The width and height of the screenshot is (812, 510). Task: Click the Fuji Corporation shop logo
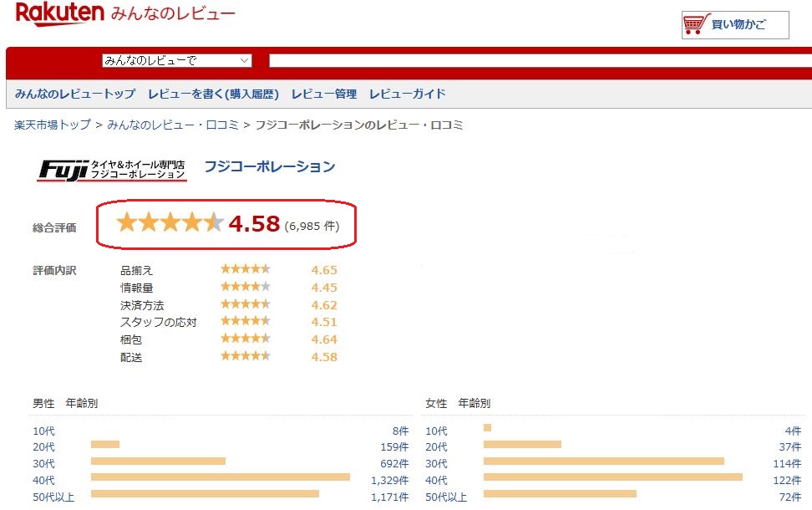click(x=112, y=168)
